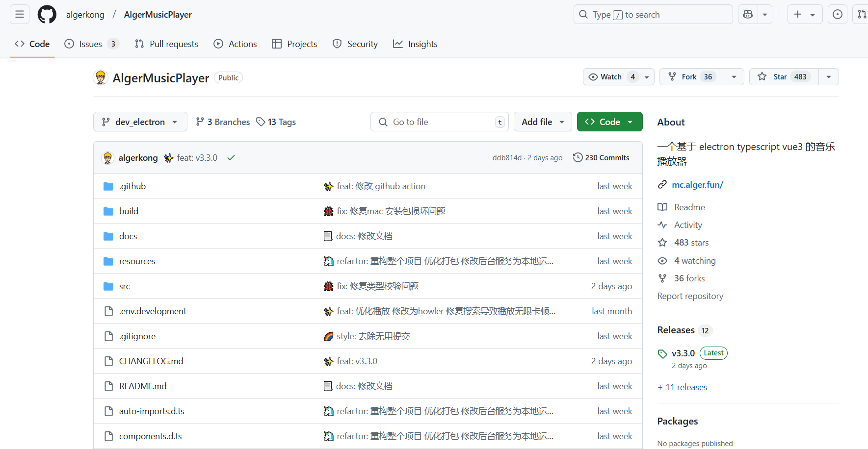Expand the Add file dropdown

point(543,122)
